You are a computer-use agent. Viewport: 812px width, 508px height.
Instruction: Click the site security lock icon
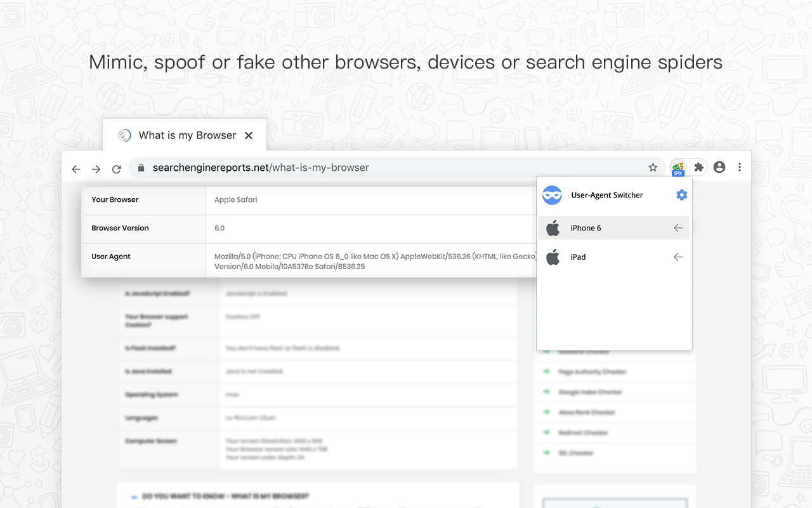(141, 168)
